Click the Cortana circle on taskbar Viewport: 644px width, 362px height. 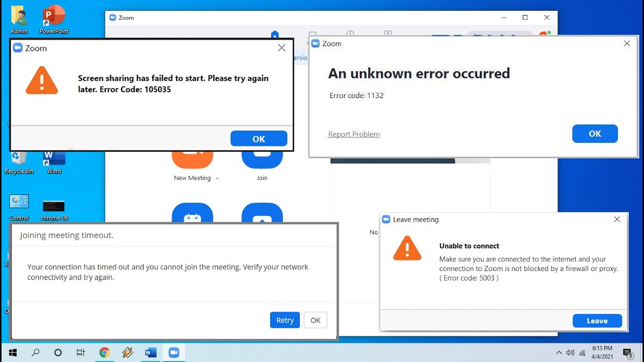(x=58, y=352)
